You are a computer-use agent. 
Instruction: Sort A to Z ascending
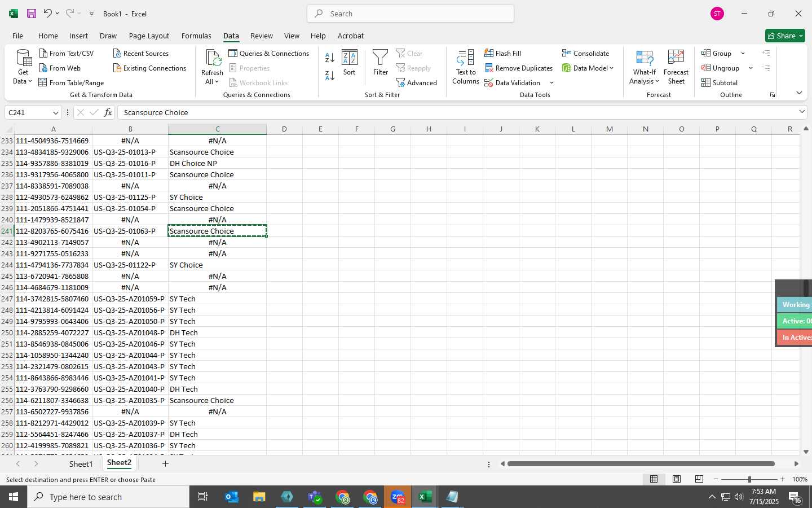point(330,58)
